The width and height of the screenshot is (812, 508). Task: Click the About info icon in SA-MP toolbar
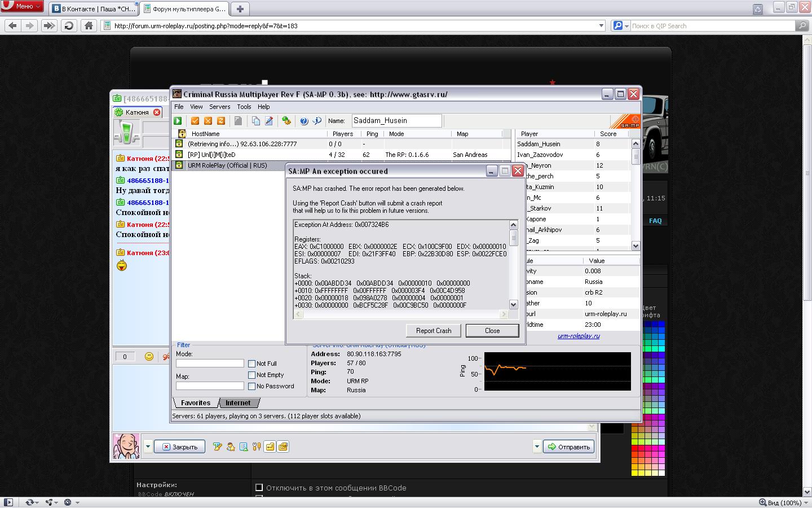pyautogui.click(x=317, y=121)
